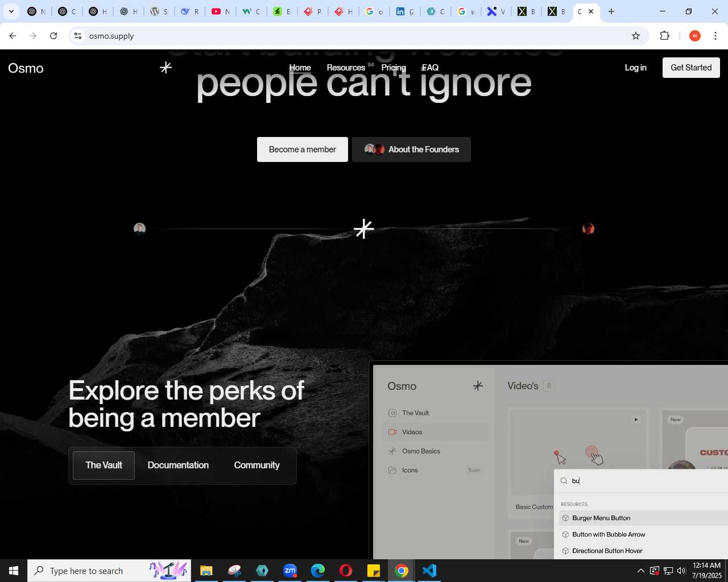The width and height of the screenshot is (728, 582).
Task: Open the Home nav link
Action: click(300, 68)
